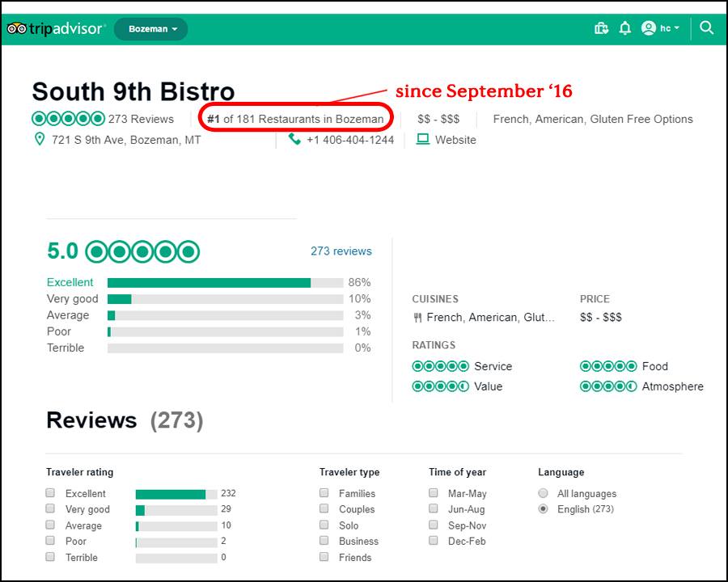Check the Excellent traveler rating box

click(50, 493)
